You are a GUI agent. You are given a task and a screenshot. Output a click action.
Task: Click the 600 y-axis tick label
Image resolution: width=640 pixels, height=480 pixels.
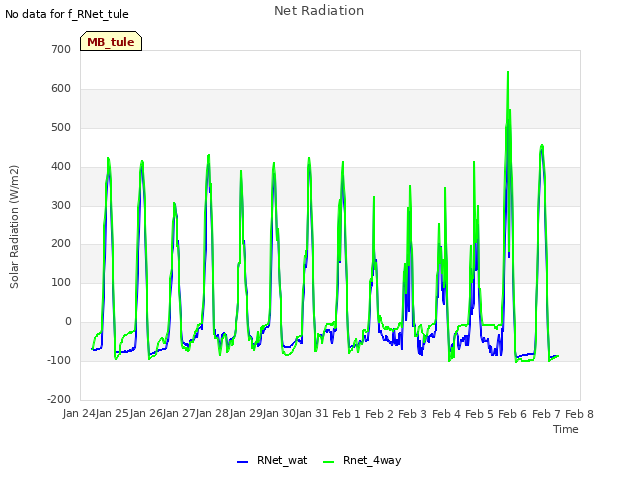coord(61,89)
